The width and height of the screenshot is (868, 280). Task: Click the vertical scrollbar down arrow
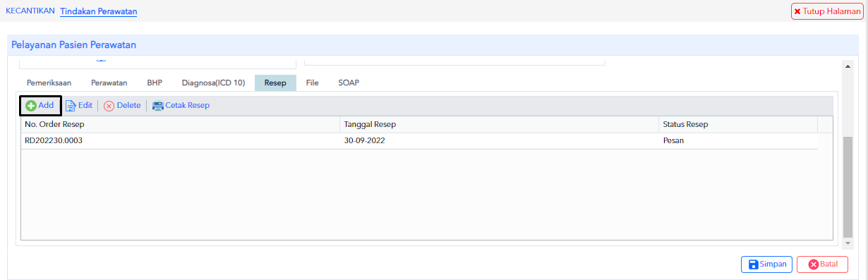point(848,243)
